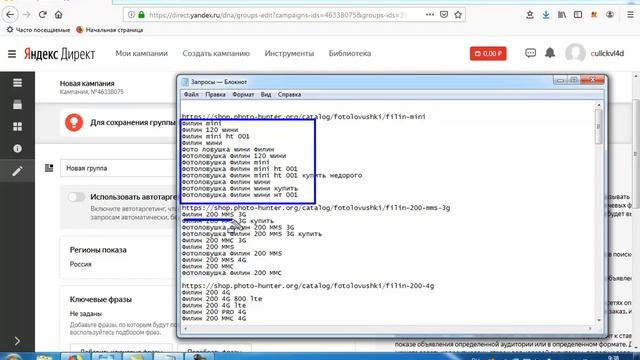Click Notepad scrollbar down arrow
Image resolution: width=640 pixels, height=360 pixels.
tap(598, 320)
